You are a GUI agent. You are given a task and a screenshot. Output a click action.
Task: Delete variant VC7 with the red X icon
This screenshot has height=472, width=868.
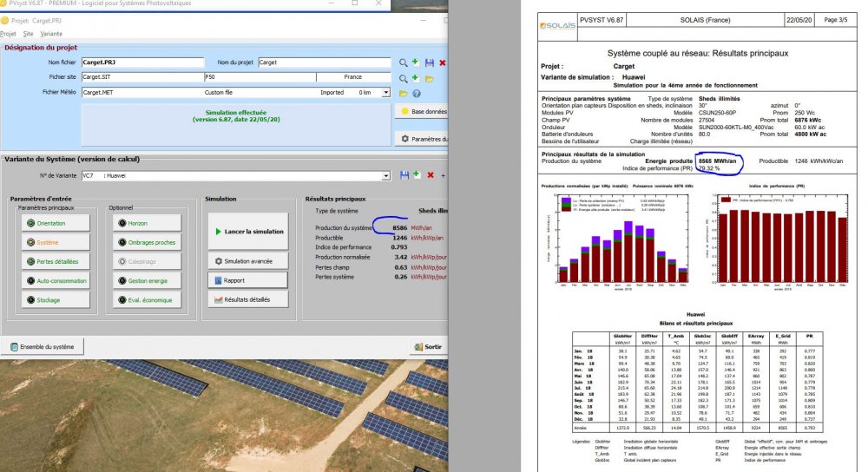pyautogui.click(x=430, y=176)
